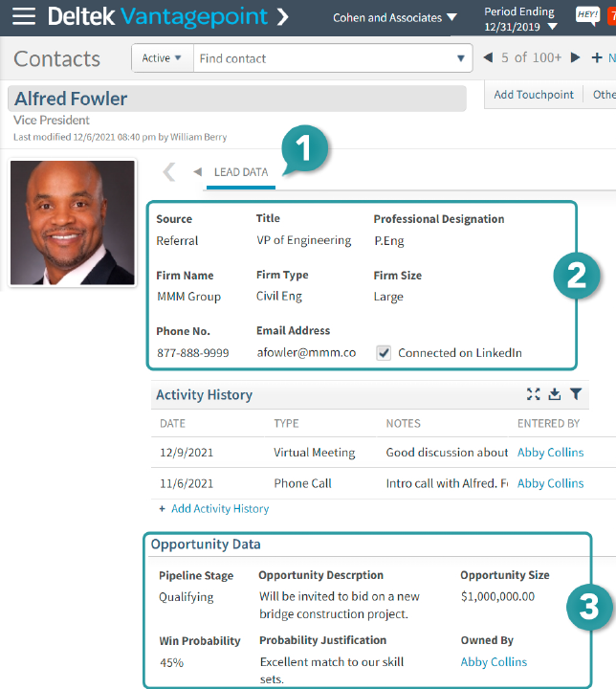Click the Win Probability value 45%
The image size is (616, 689).
[x=171, y=662]
